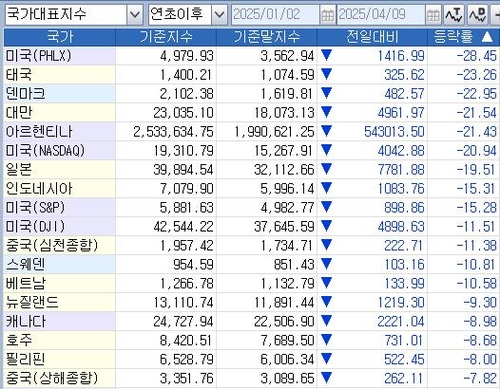This screenshot has height=389, width=500.
Task: Edit the end date 2025/04/09 field
Action: coord(381,15)
